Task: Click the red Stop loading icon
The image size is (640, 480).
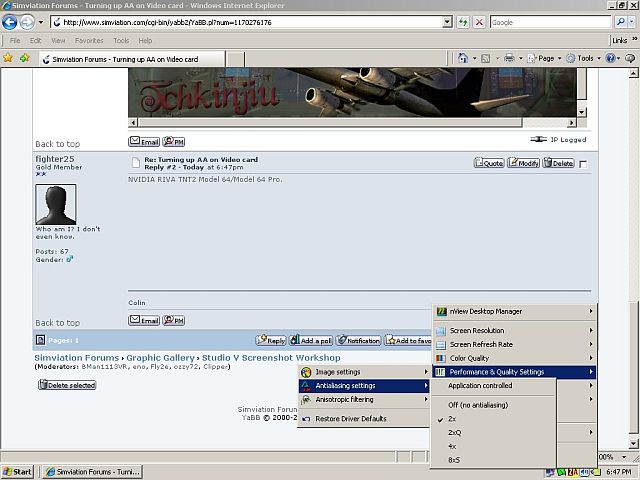Action: [479, 22]
